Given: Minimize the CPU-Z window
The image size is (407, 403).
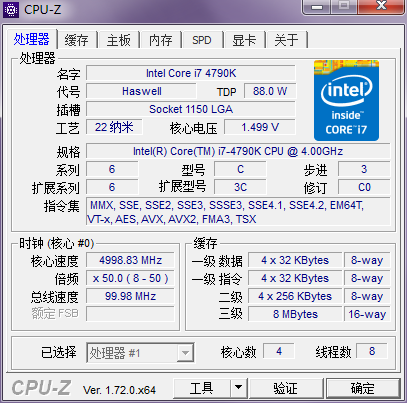Looking at the screenshot, I should [x=317, y=7].
